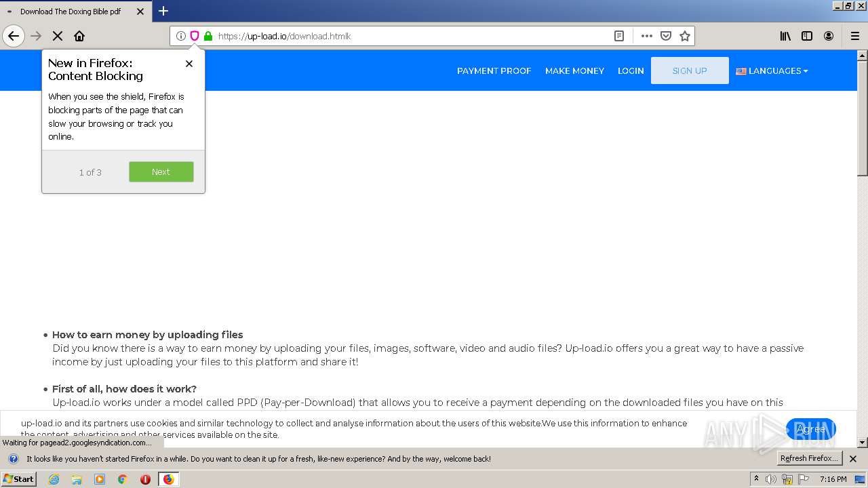Click the page scrollbar down arrow
This screenshot has width=868, height=488.
[863, 443]
